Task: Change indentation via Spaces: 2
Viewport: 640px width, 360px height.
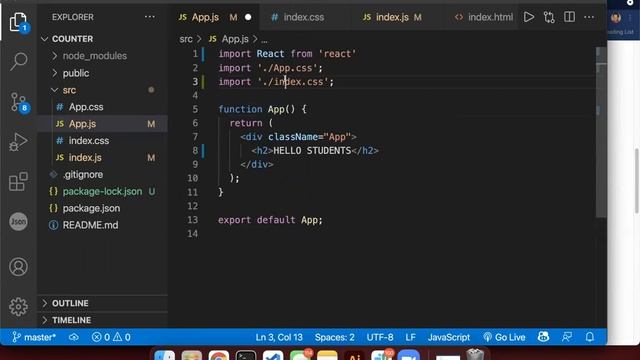Action: (x=335, y=337)
